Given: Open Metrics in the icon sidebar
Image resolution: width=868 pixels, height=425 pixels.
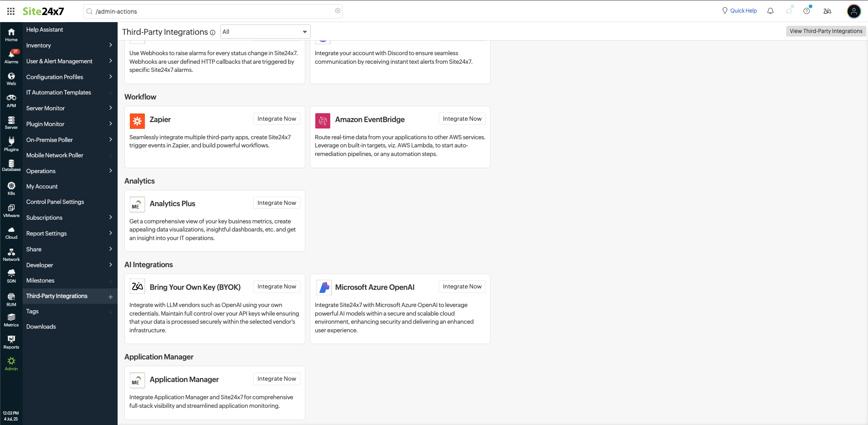Looking at the screenshot, I should (11, 320).
